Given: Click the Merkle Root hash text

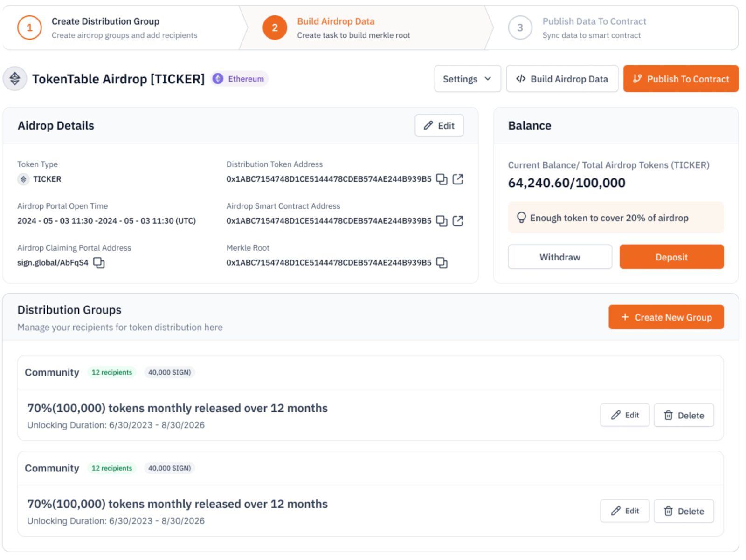Looking at the screenshot, I should click(x=329, y=263).
